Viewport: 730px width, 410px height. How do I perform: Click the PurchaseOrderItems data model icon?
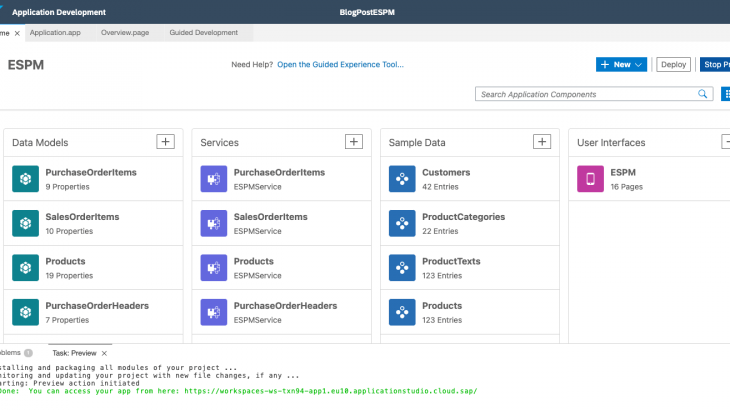(x=25, y=179)
